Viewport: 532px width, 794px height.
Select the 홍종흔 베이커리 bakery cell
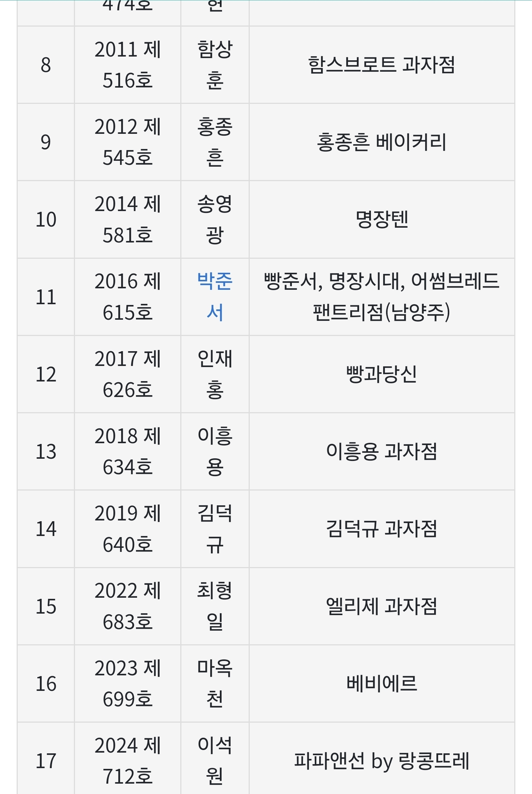click(x=382, y=142)
